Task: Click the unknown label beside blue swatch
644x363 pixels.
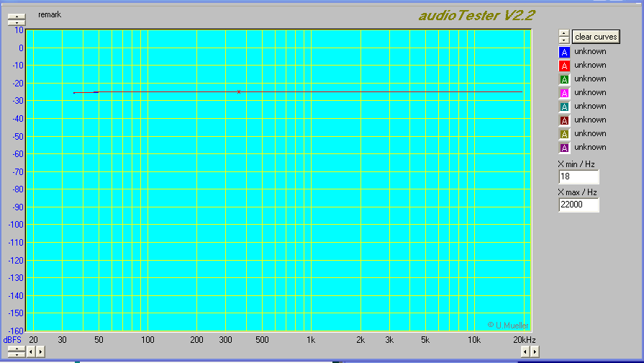Action: point(590,51)
